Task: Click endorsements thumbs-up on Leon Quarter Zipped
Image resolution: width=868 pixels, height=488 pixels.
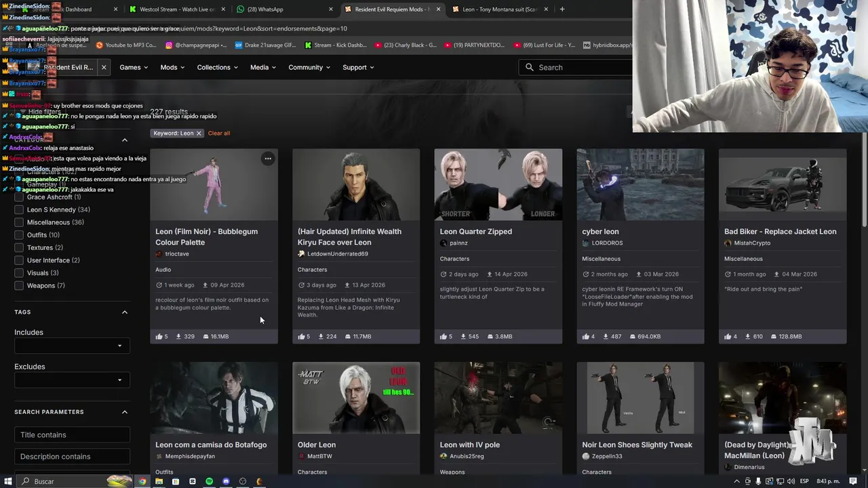Action: pyautogui.click(x=443, y=336)
